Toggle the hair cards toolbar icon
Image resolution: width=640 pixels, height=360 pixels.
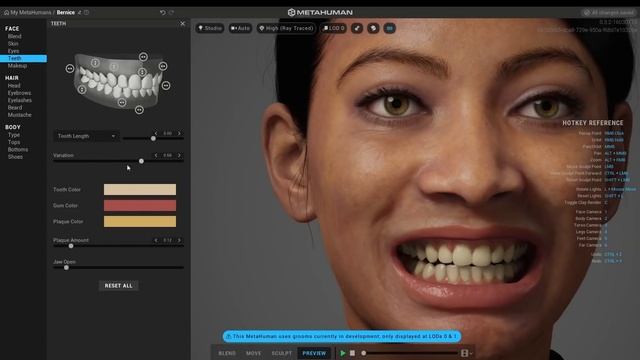click(x=373, y=28)
